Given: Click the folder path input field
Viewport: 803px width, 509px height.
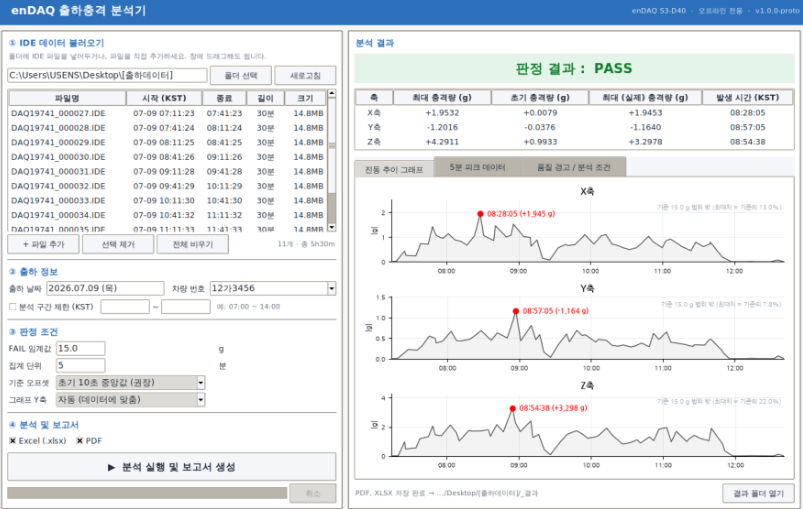Looking at the screenshot, I should pos(108,75).
